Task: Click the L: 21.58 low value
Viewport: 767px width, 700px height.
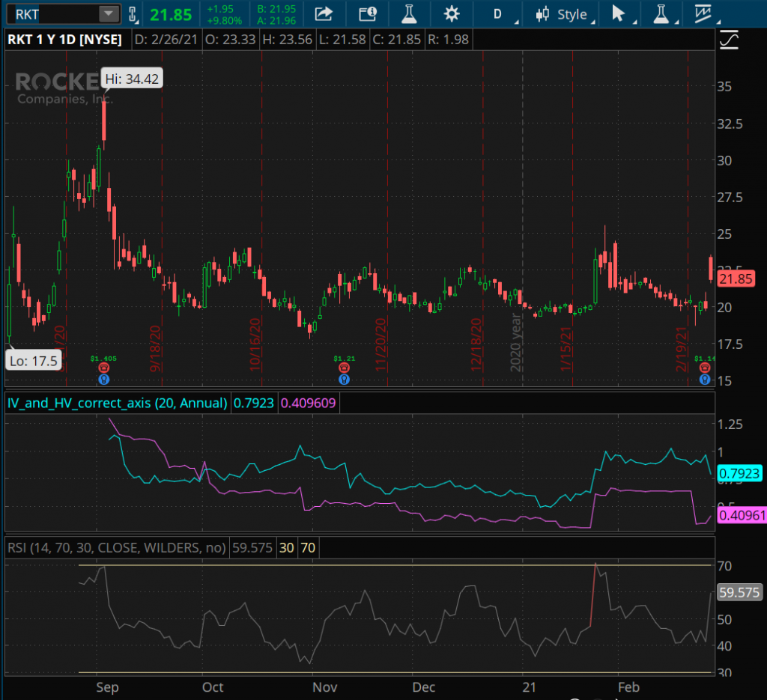Action: (x=342, y=40)
